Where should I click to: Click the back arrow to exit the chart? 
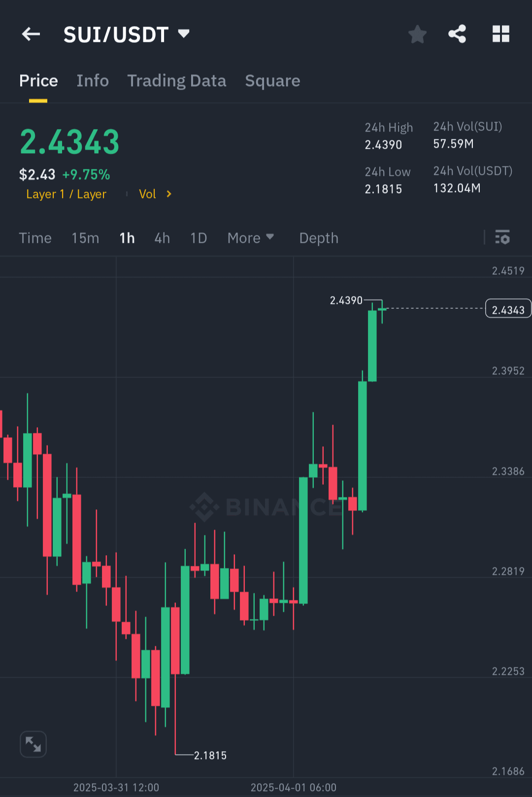click(x=31, y=34)
